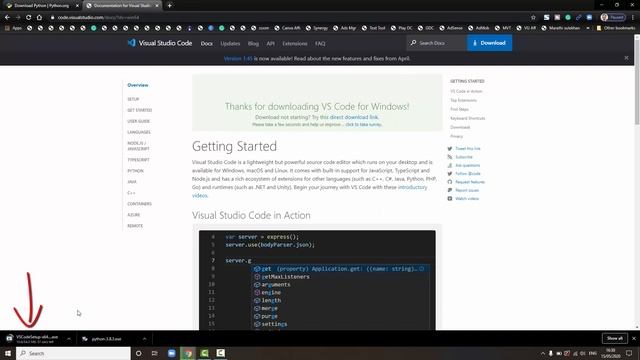Expand REMOTE section in sidebar
This screenshot has height=360, width=640.
pyautogui.click(x=135, y=226)
